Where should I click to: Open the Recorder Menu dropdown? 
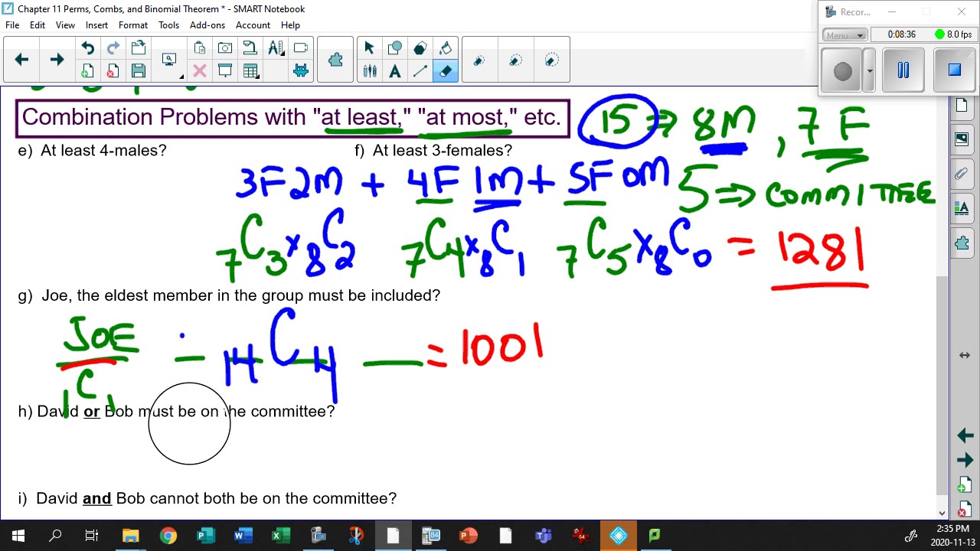844,35
